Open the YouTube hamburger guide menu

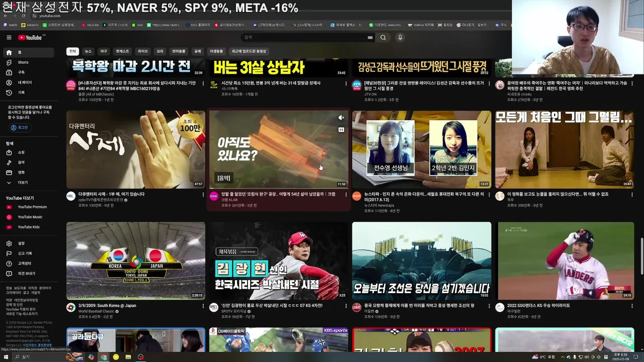coord(9,37)
